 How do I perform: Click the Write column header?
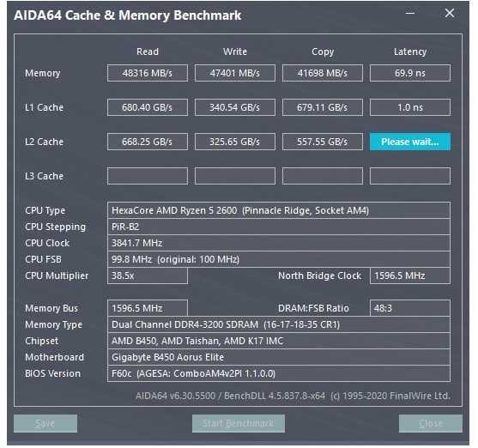pos(235,51)
